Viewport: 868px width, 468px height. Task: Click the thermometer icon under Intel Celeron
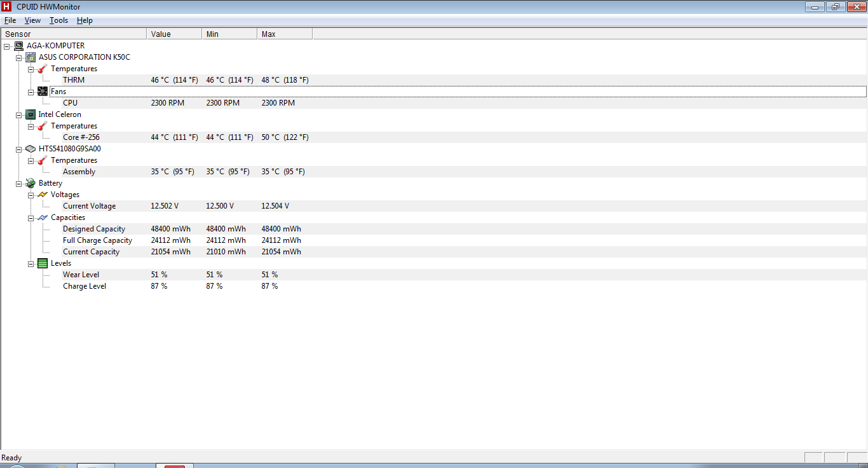point(43,126)
